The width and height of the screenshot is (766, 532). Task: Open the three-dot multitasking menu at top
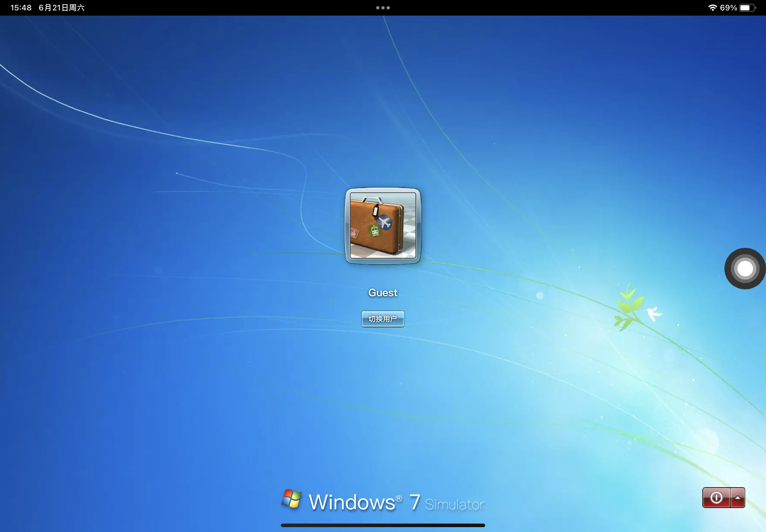[x=383, y=8]
